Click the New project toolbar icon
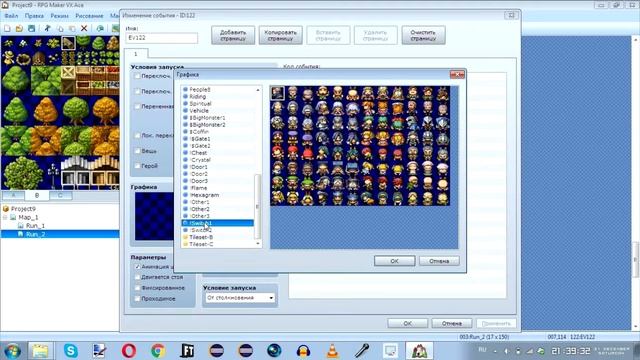 point(7,29)
